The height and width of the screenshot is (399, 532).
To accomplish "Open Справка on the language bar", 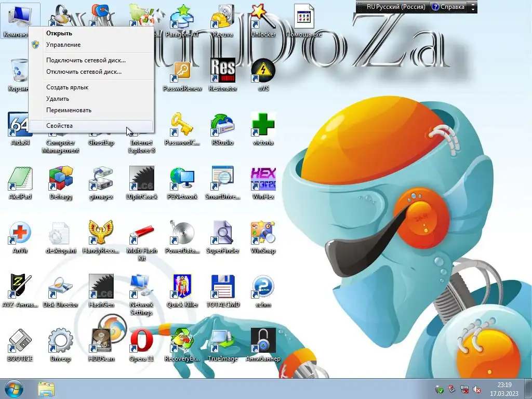I will coord(448,7).
